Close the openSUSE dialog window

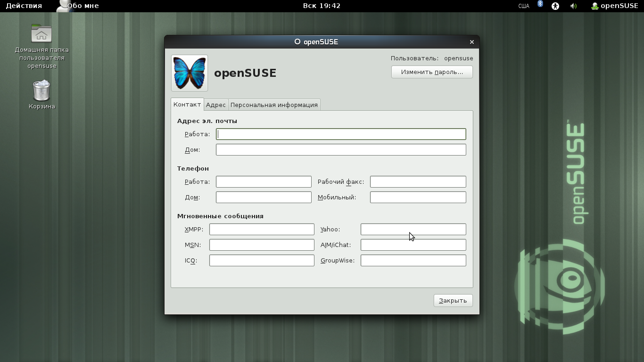(471, 42)
